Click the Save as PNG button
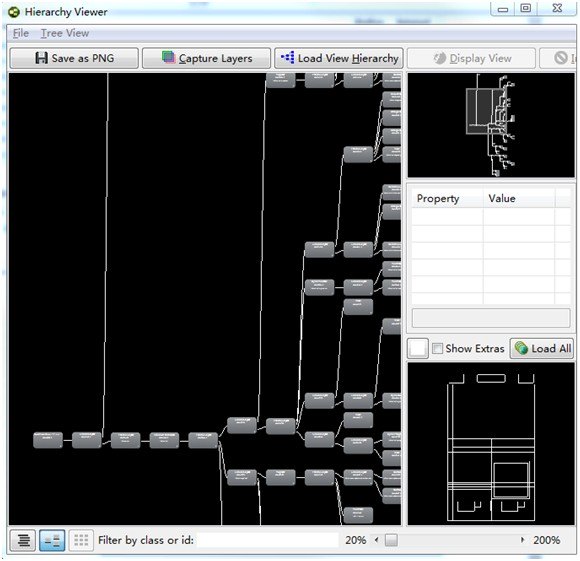Screen dimensions: 580x561 coord(74,58)
